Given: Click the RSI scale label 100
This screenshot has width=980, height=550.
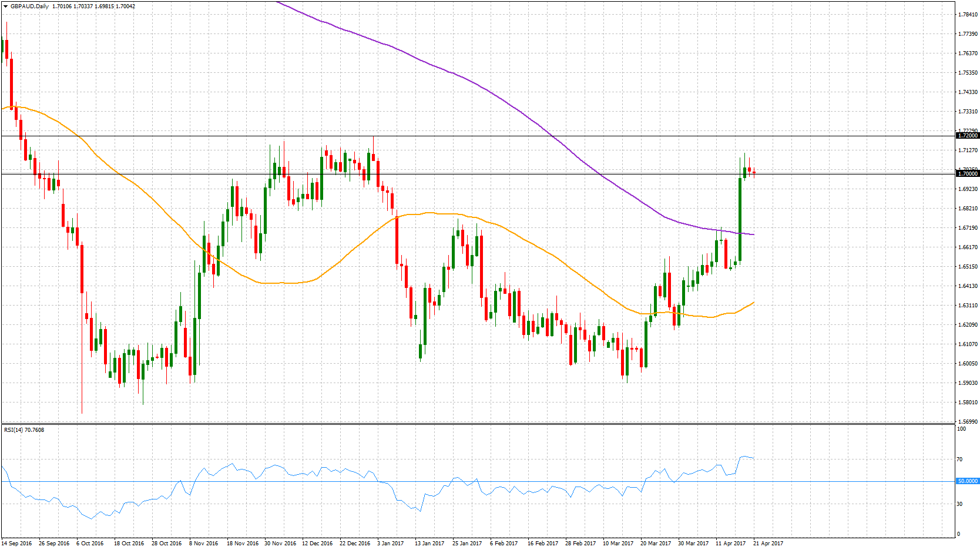Looking at the screenshot, I should tap(961, 429).
